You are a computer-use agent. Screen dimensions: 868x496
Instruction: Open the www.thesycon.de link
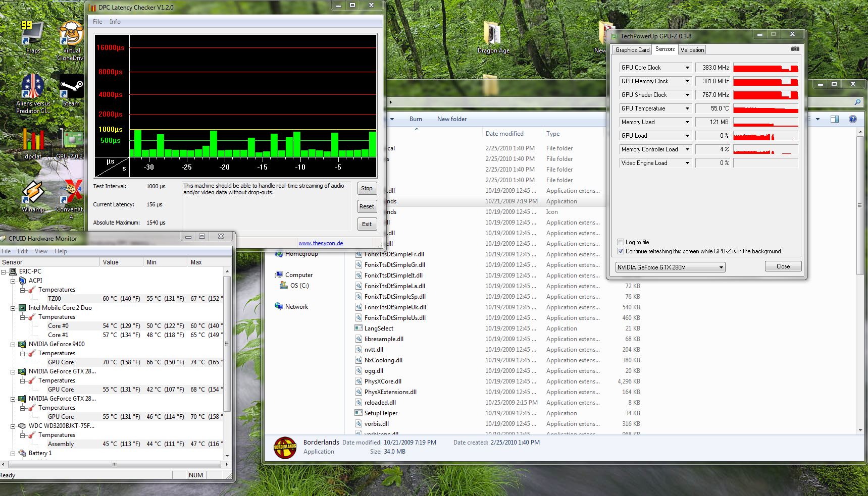[321, 243]
